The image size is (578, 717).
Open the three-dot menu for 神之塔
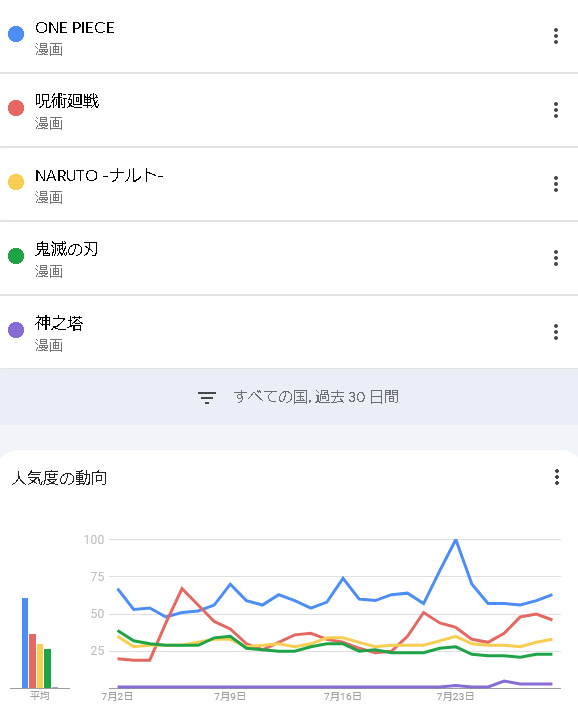[x=556, y=332]
